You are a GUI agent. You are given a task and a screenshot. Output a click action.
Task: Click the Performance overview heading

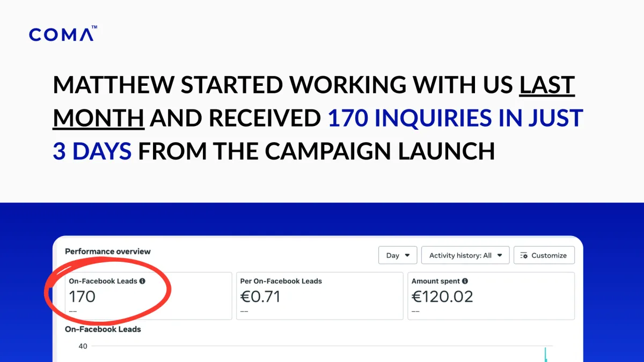tap(108, 251)
